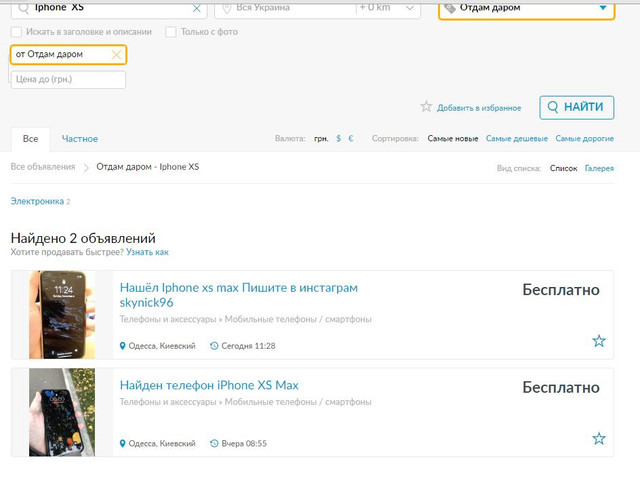Favorite the Найден телефон iPhone XS Max listing
The width and height of the screenshot is (640, 496).
[x=599, y=439]
